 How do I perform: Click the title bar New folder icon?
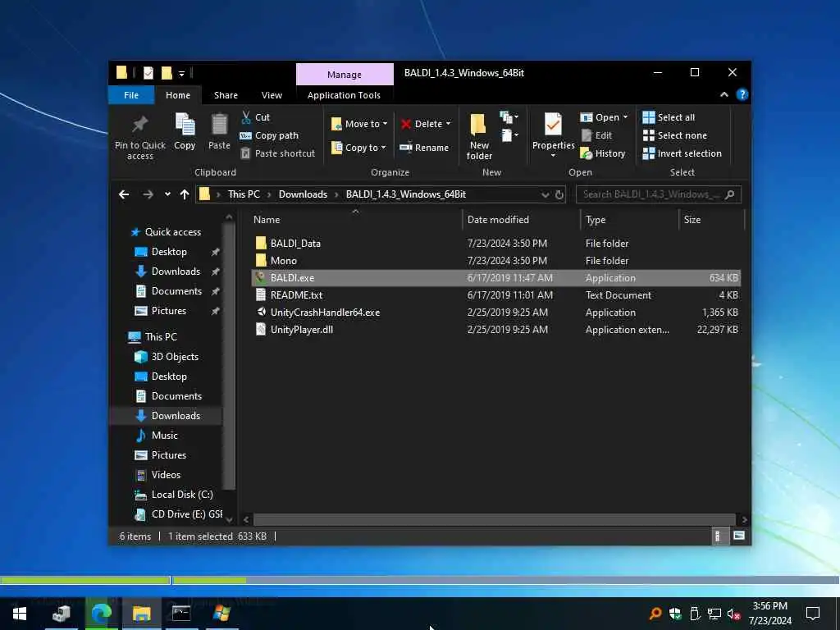tap(167, 72)
